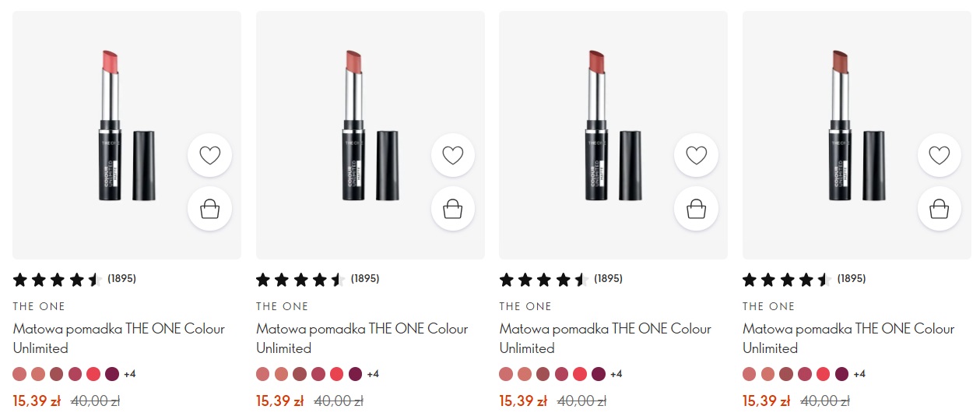Add fourth lipstick to shopping bag

point(940,208)
